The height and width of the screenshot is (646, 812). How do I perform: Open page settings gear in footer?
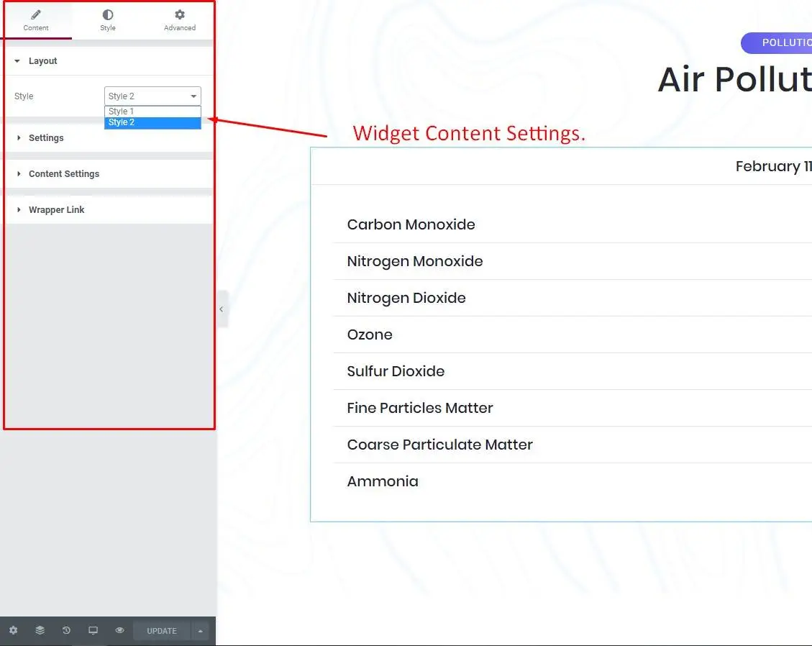14,630
